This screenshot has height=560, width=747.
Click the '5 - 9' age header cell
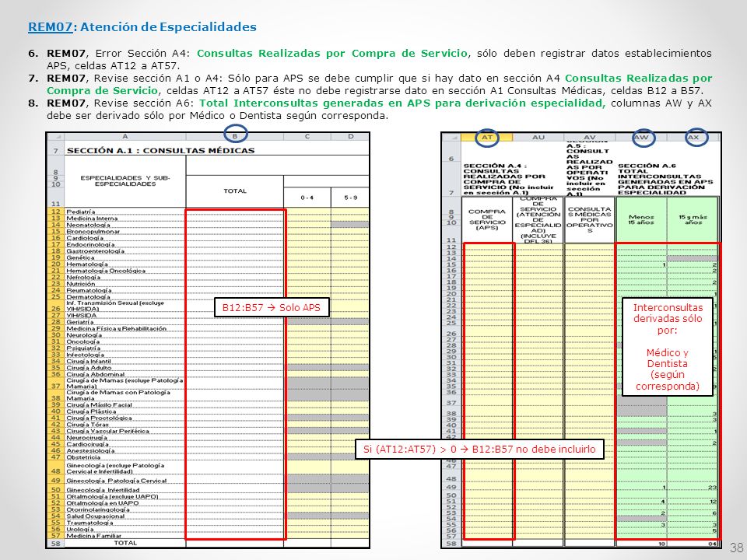point(350,197)
